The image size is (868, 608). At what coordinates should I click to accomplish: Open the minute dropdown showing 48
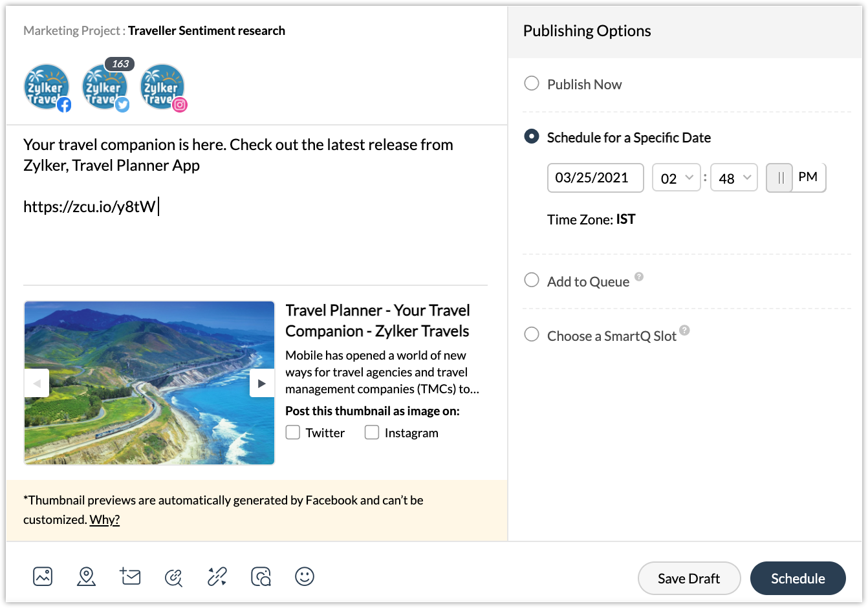click(x=734, y=178)
